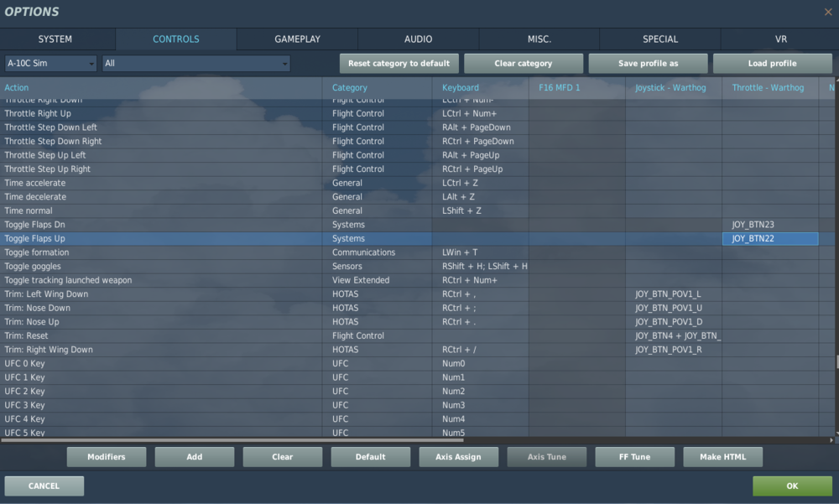
Task: Click the right arrow of horizontal scrollbar
Action: (831, 440)
